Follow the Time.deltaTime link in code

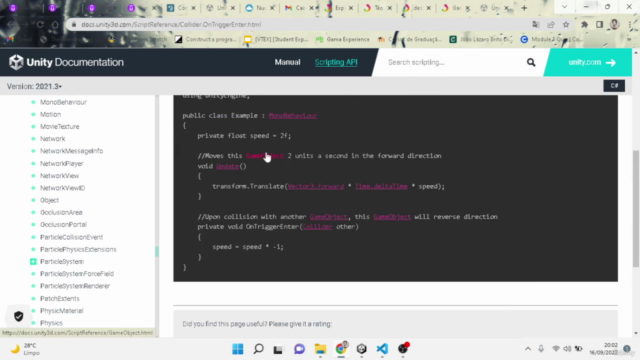click(x=381, y=186)
